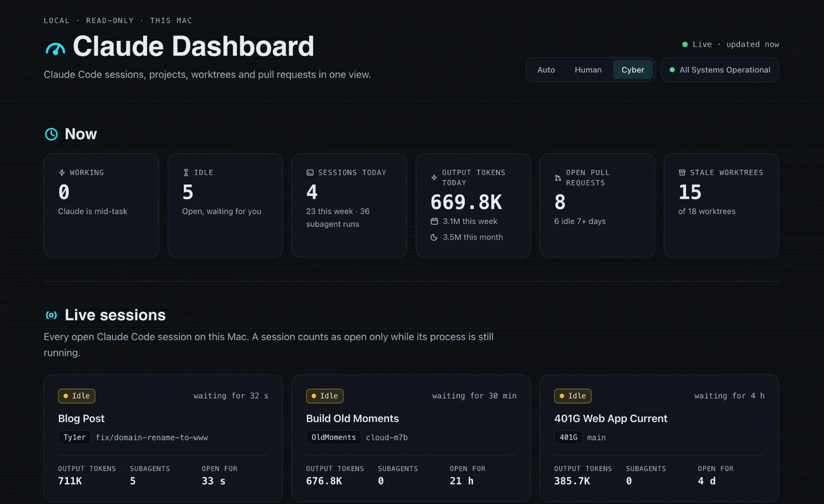This screenshot has height=504, width=824.
Task: Click the 401G project tag
Action: coord(569,438)
